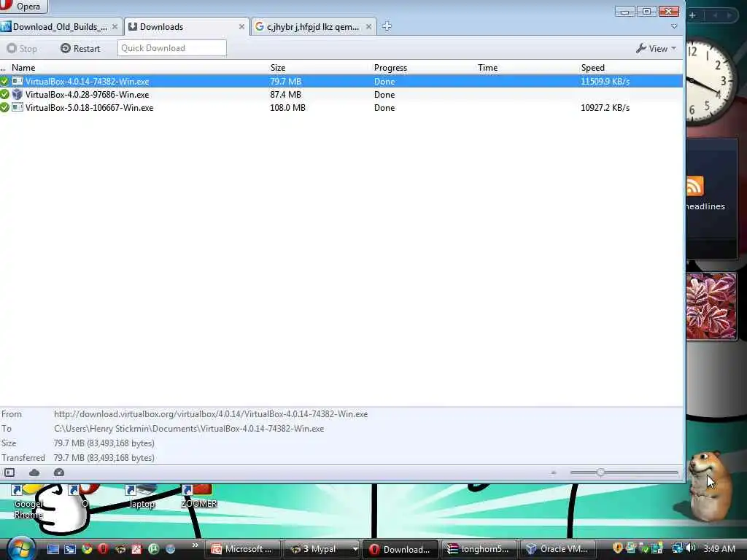747x560 pixels.
Task: Click the sidebar add gadget plus button
Action: tap(692, 15)
